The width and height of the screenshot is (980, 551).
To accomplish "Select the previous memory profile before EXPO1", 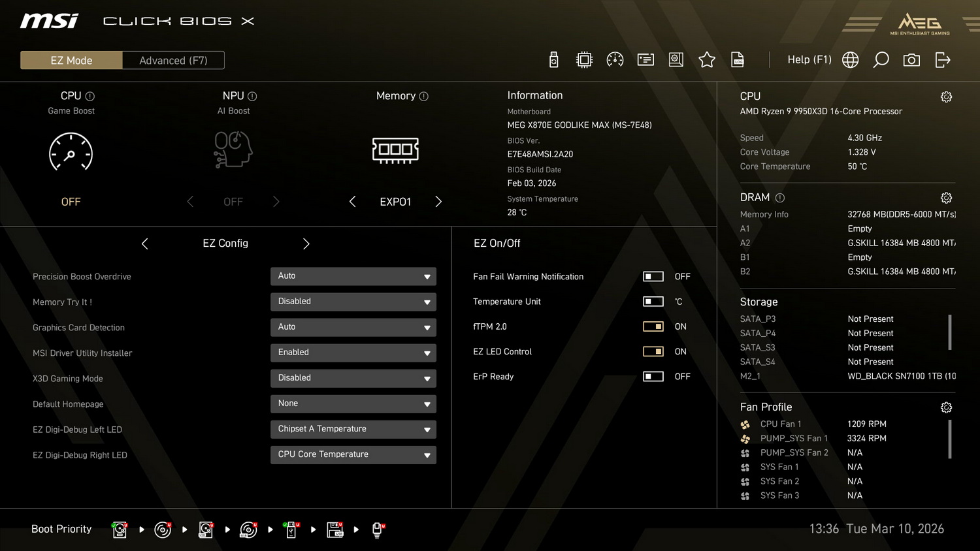I will coord(353,202).
